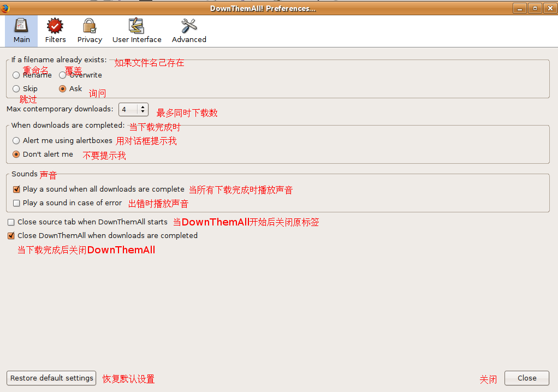Uncheck Close DownThemAll when downloads are completed

(x=11, y=236)
